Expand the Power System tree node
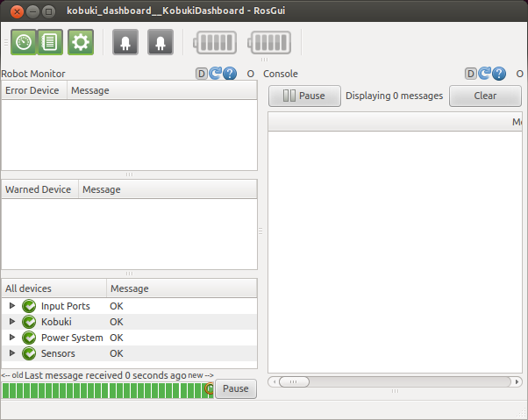The image size is (528, 420). pyautogui.click(x=12, y=338)
